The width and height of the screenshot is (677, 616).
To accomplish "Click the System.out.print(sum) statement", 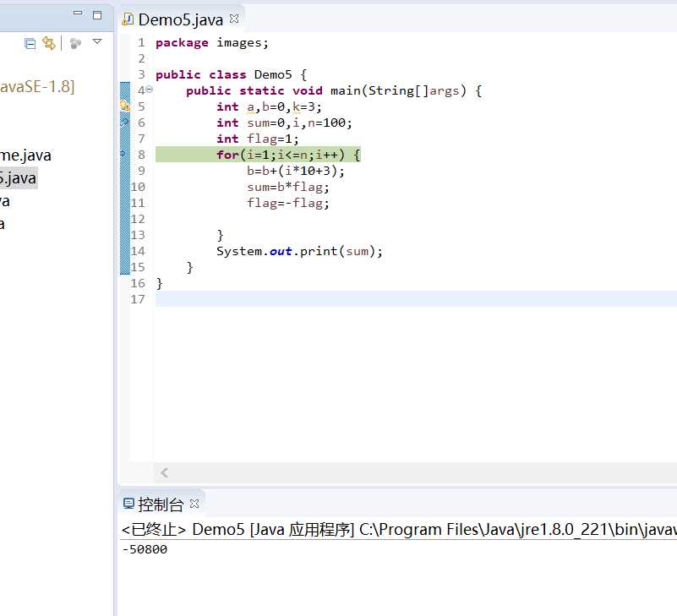I will (x=300, y=251).
